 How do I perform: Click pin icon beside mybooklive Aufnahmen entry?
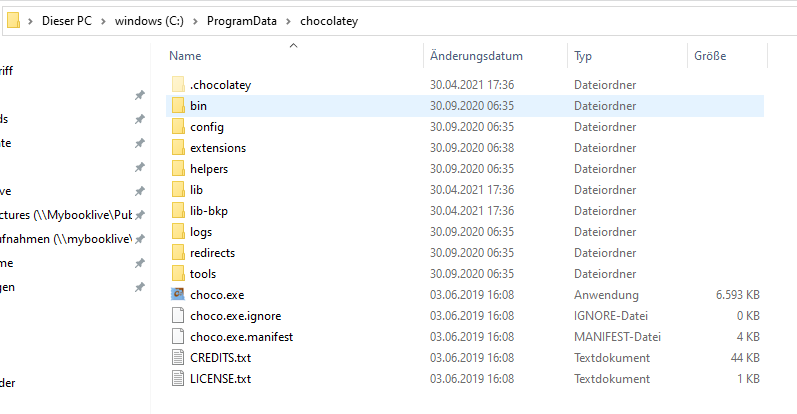point(140,239)
